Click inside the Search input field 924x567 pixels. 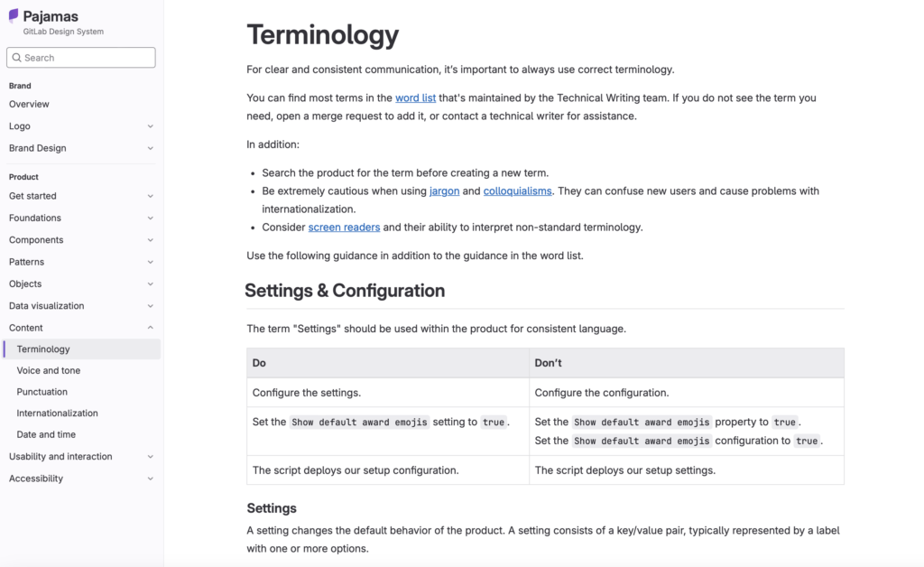81,57
